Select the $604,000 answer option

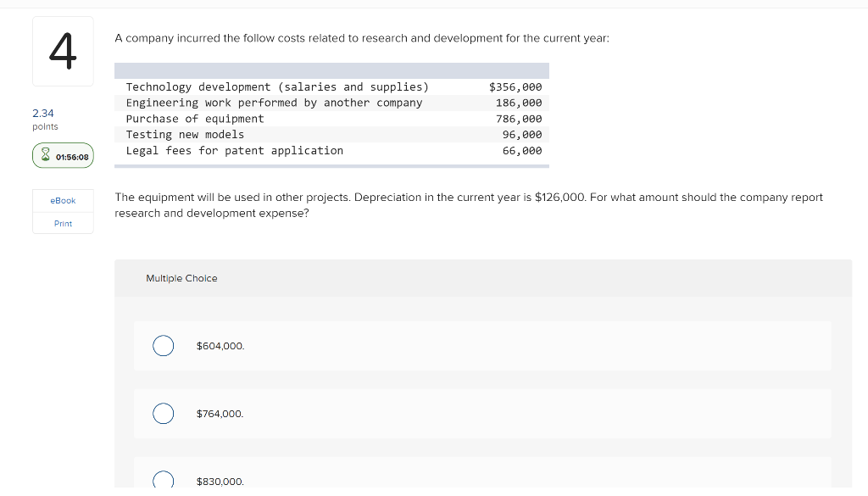(x=163, y=345)
